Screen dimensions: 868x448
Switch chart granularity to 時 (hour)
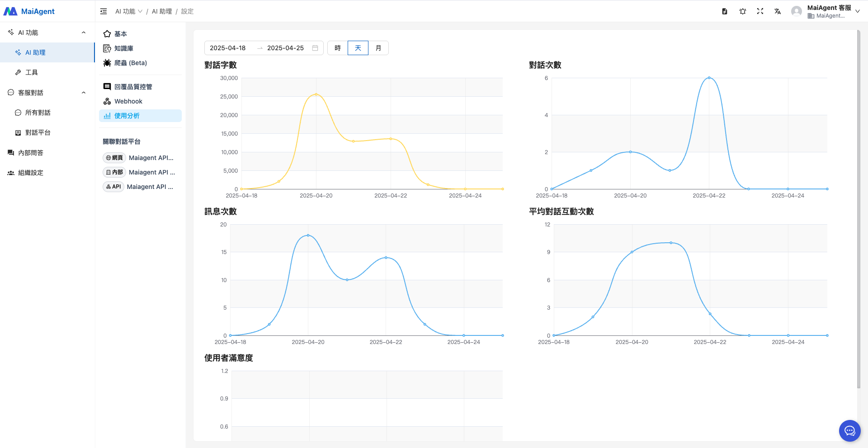[x=338, y=48]
